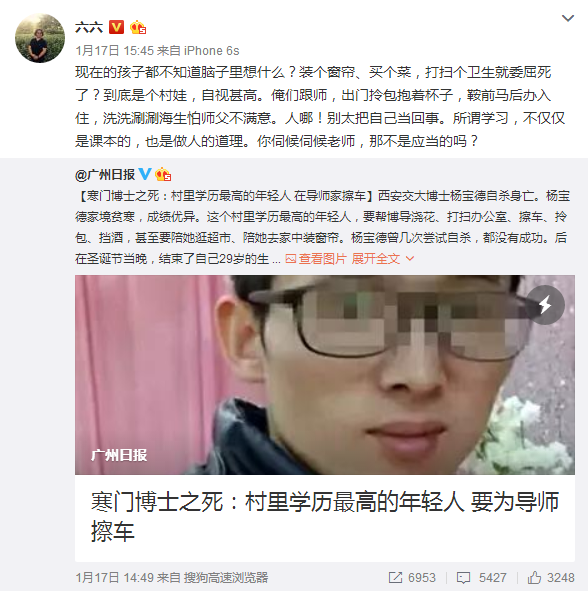Click the red V verified badge next to 六六

pos(116,27)
